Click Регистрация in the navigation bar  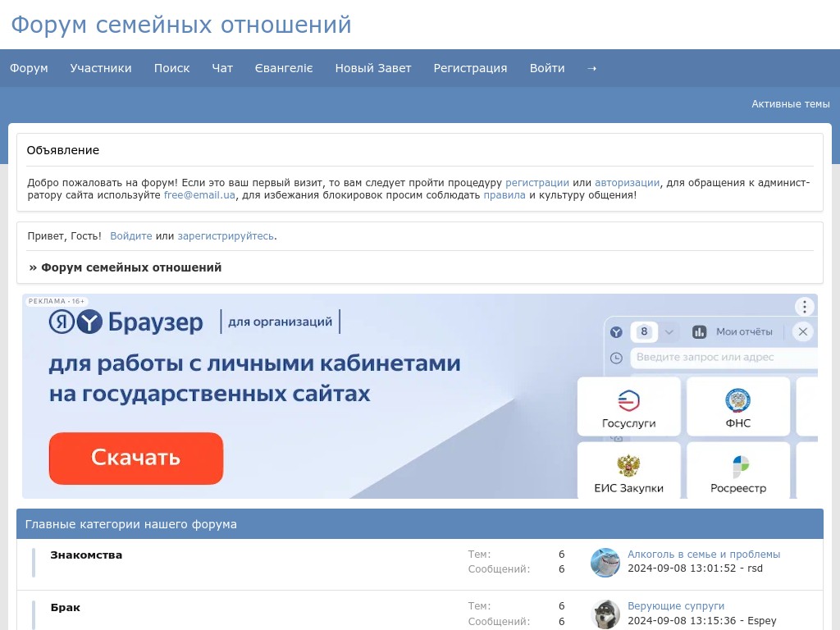pyautogui.click(x=470, y=68)
